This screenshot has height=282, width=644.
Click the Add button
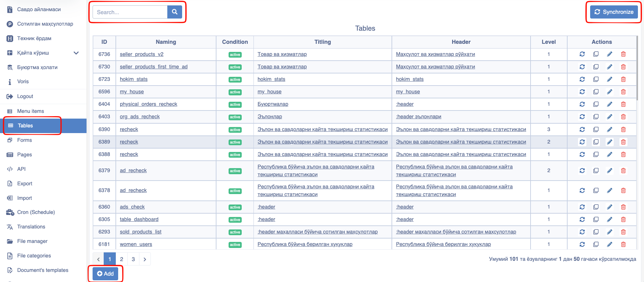coord(105,274)
